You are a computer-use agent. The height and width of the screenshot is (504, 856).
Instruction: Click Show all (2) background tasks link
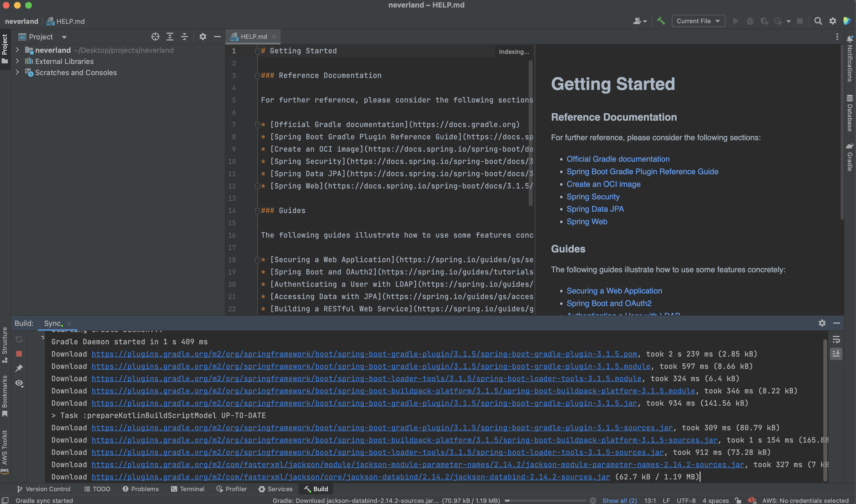[619, 500]
